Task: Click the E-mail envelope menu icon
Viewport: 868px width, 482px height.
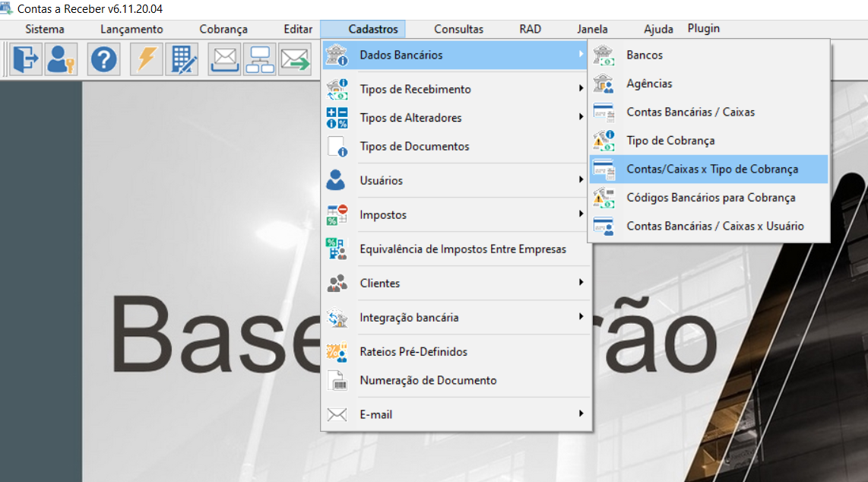Action: point(337,414)
